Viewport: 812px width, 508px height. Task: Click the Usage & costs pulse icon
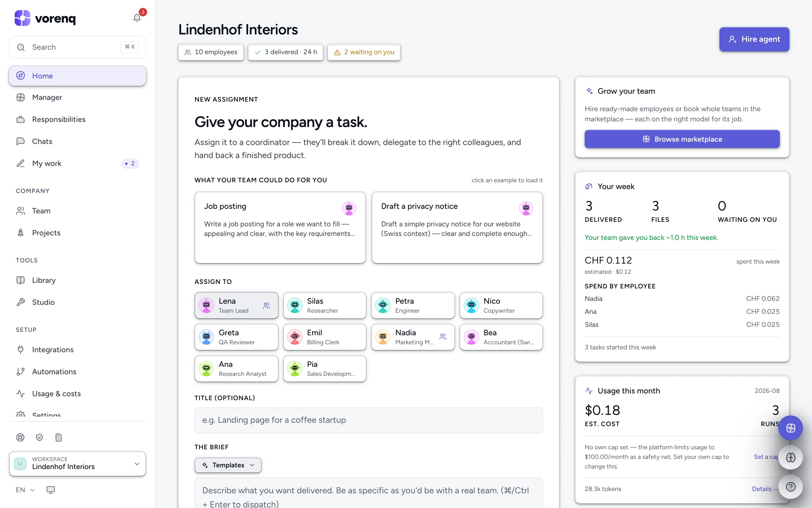click(x=21, y=393)
